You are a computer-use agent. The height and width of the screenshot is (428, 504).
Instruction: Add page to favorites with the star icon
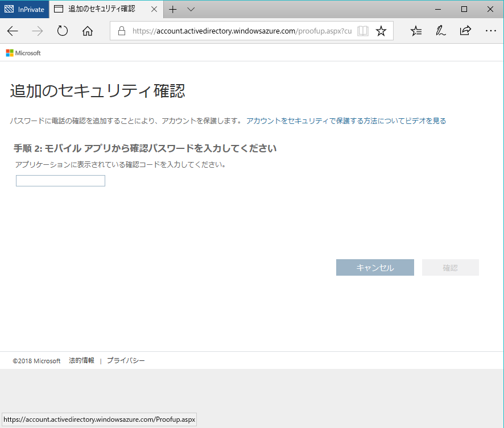coord(381,31)
